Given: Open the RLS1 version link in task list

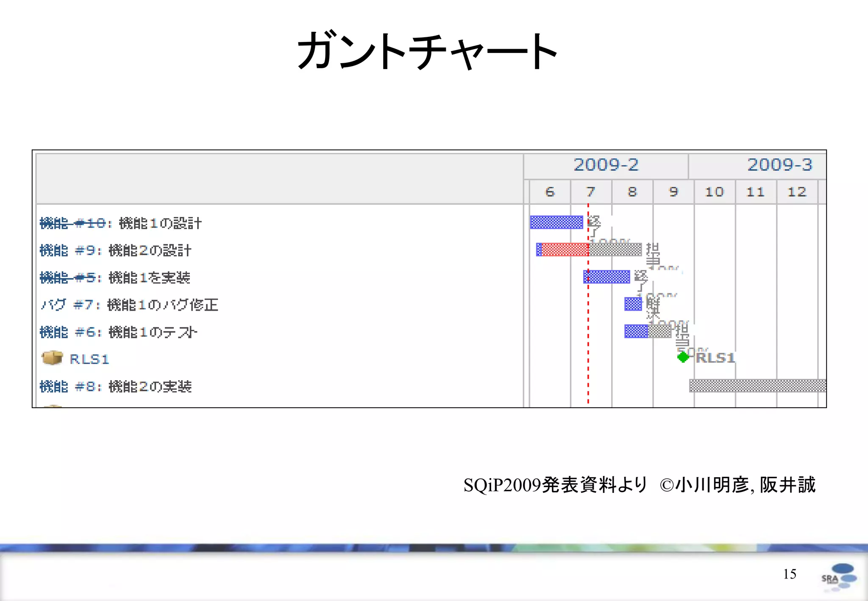Looking at the screenshot, I should pyautogui.click(x=89, y=359).
